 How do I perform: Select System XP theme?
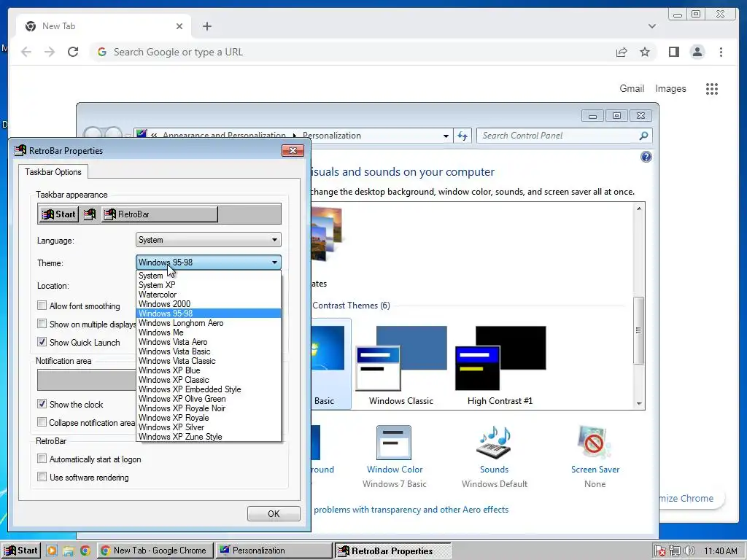click(x=208, y=285)
